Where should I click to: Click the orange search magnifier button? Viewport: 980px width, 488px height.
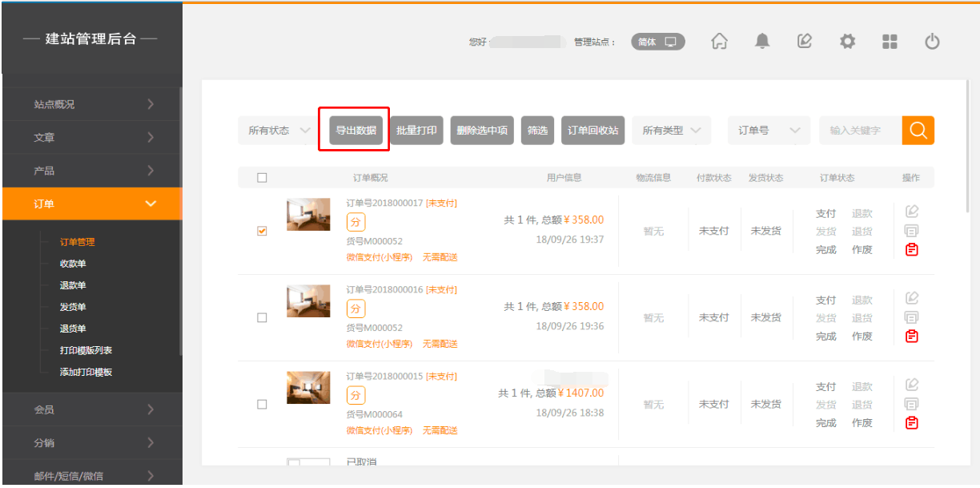point(918,130)
